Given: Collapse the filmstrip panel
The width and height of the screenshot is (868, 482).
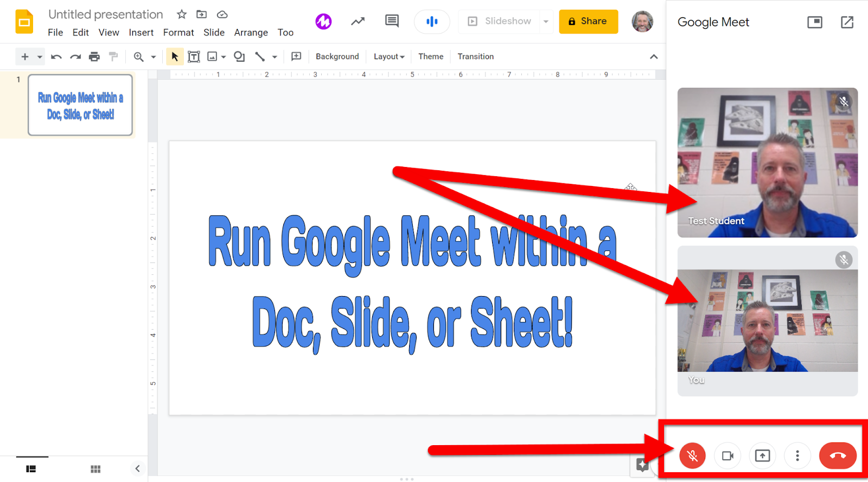Looking at the screenshot, I should pos(137,468).
